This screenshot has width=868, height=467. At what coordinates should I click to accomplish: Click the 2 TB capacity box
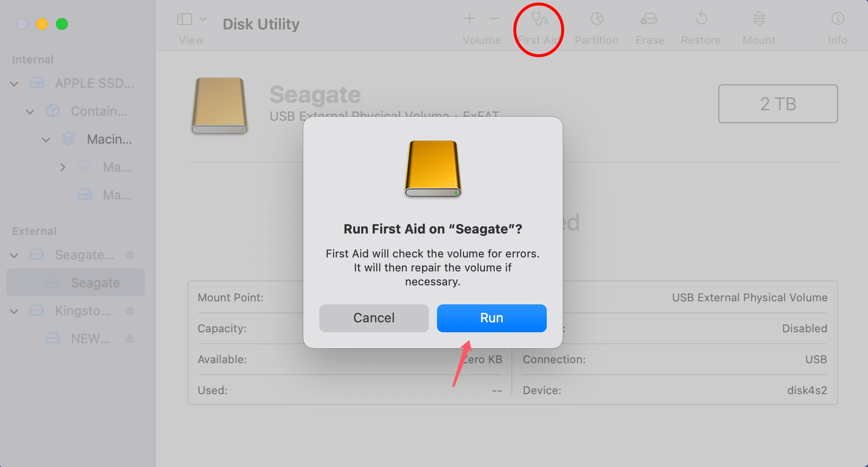pyautogui.click(x=778, y=104)
